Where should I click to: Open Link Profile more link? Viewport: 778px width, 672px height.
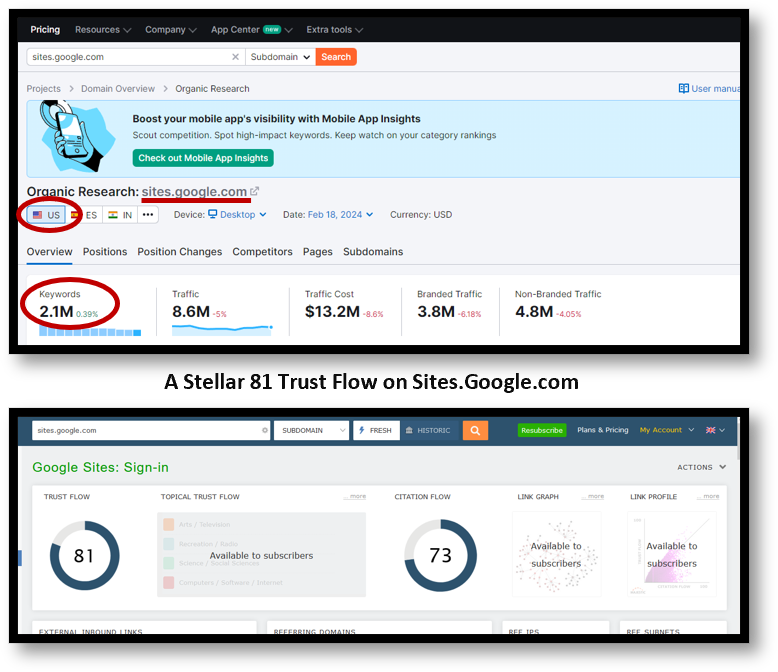[708, 496]
